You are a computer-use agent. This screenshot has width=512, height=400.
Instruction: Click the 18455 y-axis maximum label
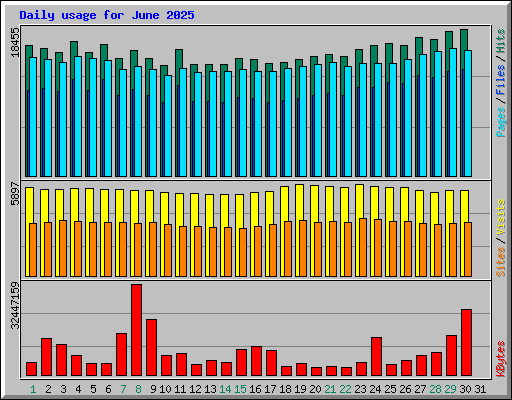click(15, 42)
